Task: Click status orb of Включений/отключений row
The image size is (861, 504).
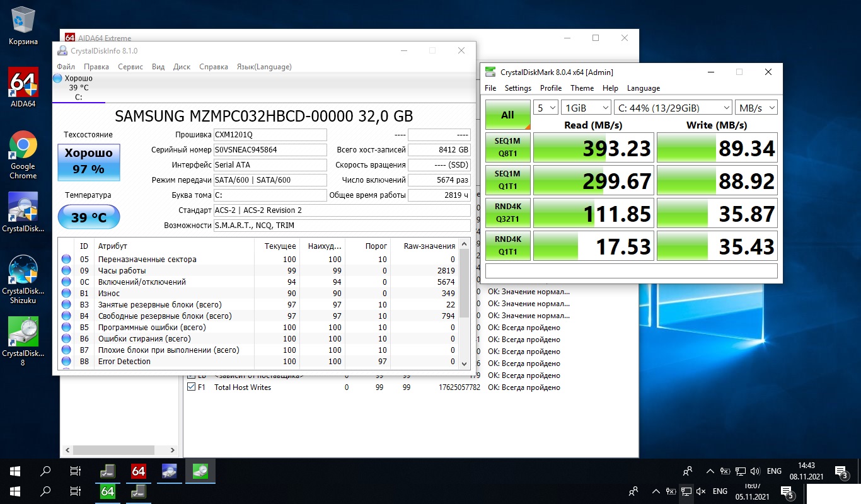Action: [66, 282]
